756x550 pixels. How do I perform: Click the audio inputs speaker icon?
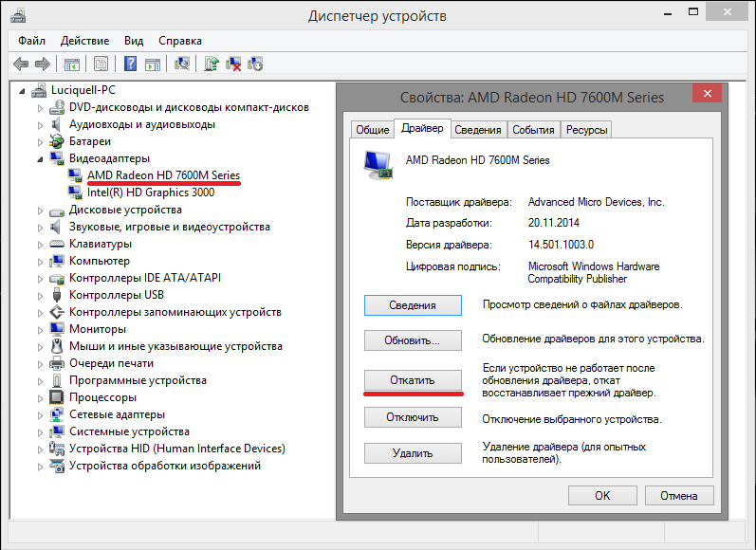[56, 124]
